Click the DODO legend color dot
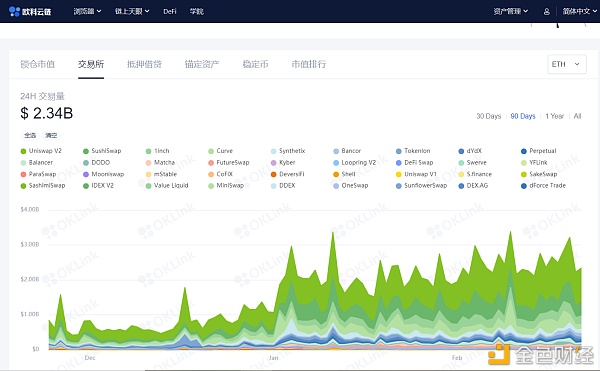 pos(86,163)
